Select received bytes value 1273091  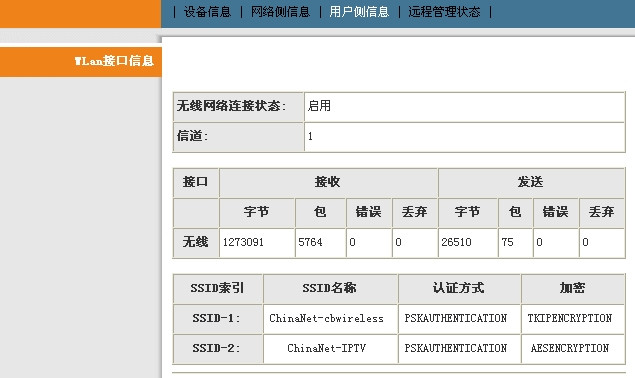[x=243, y=242]
